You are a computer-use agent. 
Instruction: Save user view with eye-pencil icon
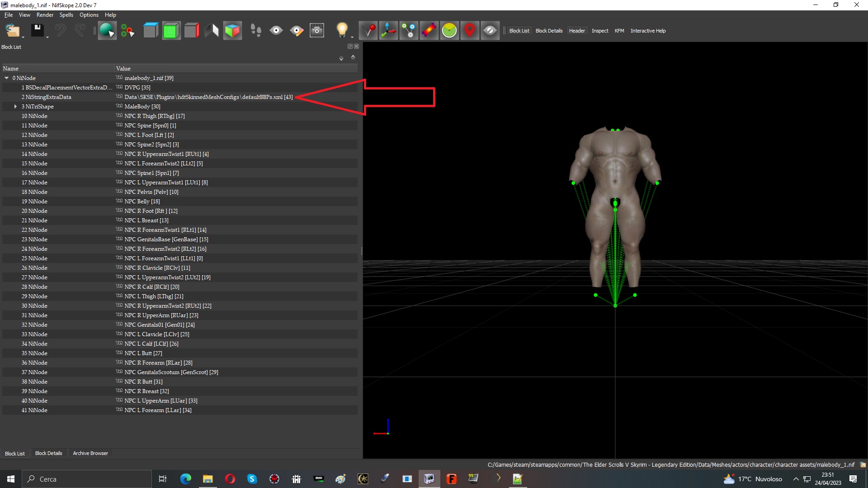(297, 31)
